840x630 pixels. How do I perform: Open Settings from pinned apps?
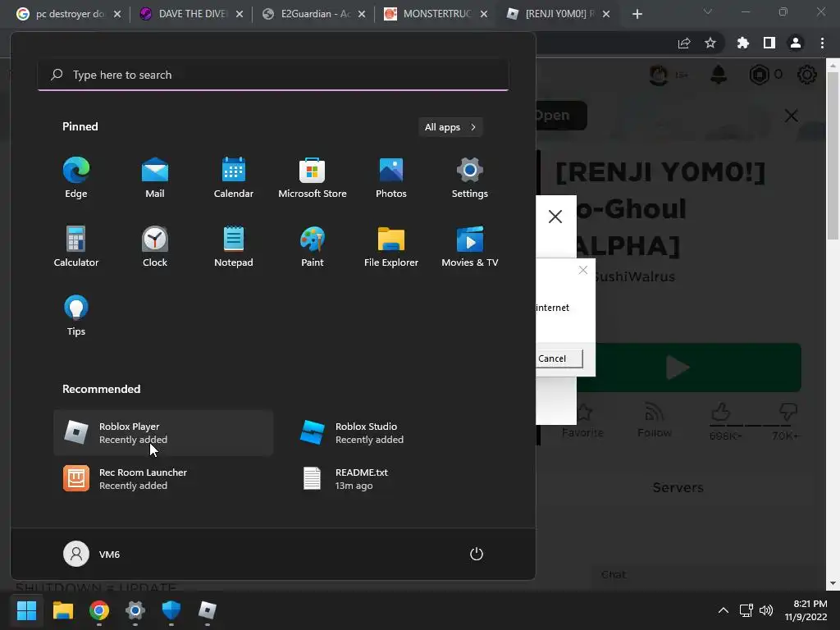(470, 178)
